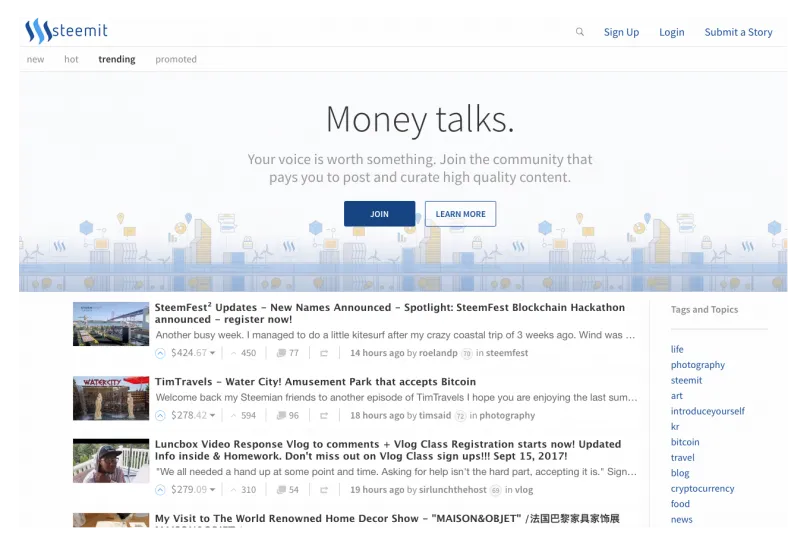This screenshot has width=810, height=544.
Task: Open the Luncbox vlog post thumbnail
Action: tap(111, 461)
